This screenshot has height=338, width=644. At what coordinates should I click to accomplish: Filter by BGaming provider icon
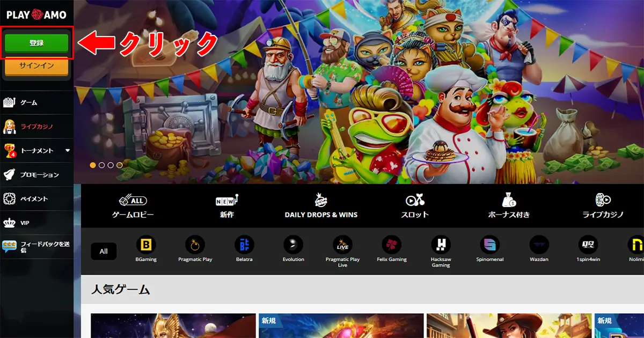(x=145, y=245)
